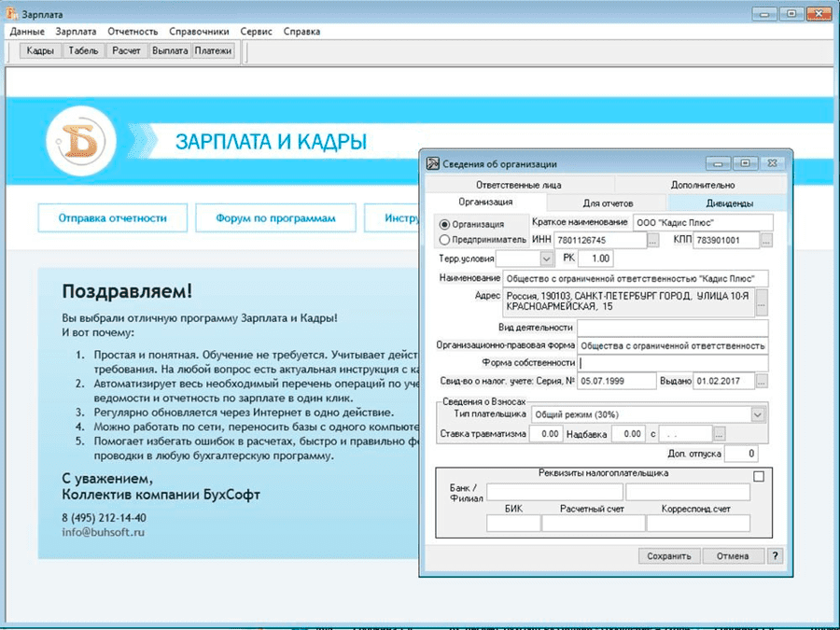
Task: Click the Корреспонд. счет field
Action: click(698, 524)
